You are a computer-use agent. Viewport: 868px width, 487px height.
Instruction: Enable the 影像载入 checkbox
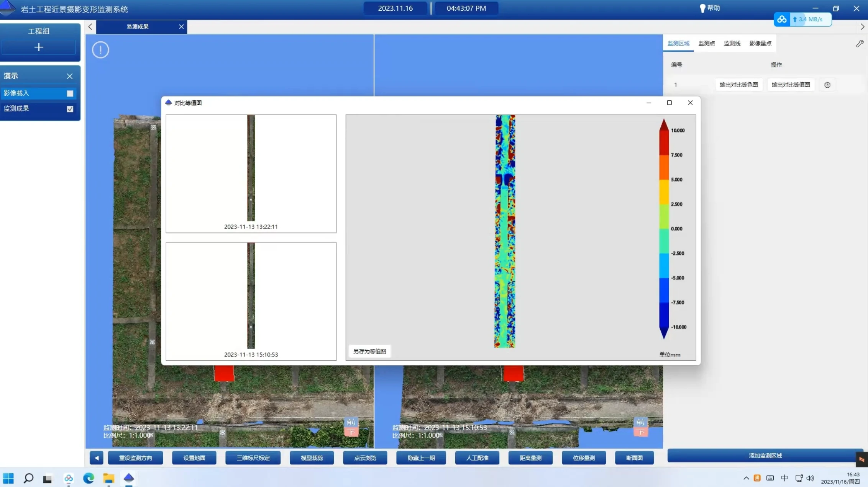click(70, 93)
